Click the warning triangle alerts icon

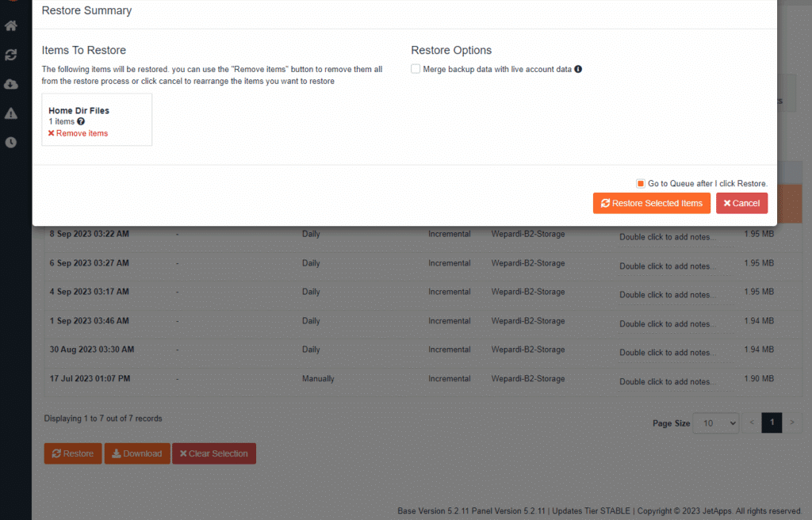click(x=11, y=113)
